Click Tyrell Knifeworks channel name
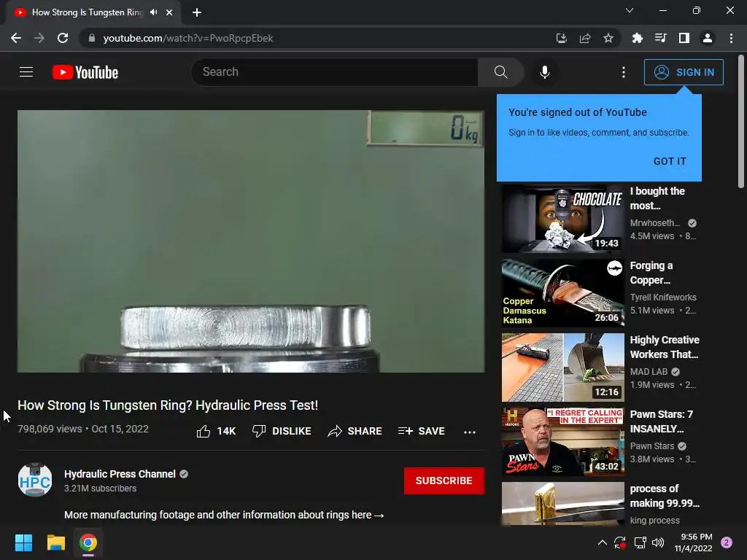The image size is (747, 560). click(663, 297)
